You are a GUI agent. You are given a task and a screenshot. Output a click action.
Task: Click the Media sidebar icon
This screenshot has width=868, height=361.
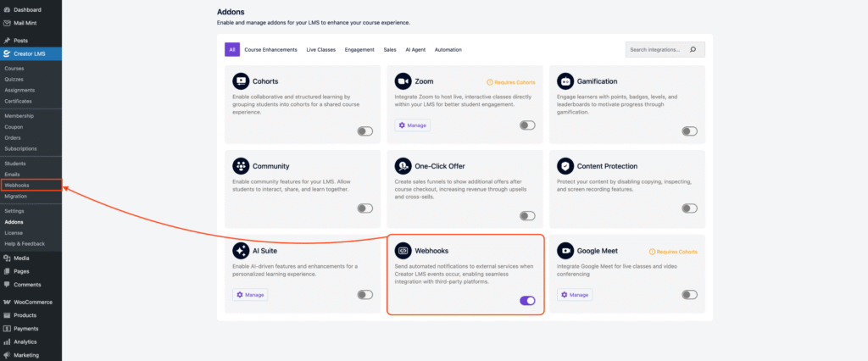click(7, 258)
